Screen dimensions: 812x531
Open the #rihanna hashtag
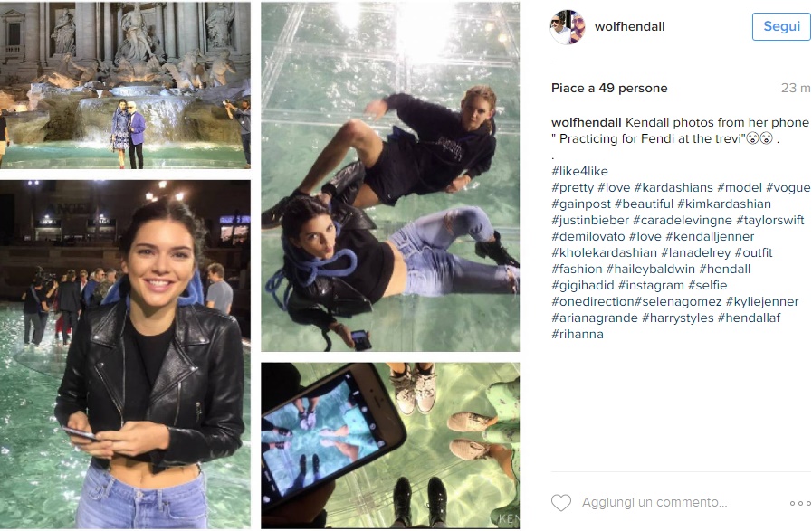pyautogui.click(x=578, y=335)
